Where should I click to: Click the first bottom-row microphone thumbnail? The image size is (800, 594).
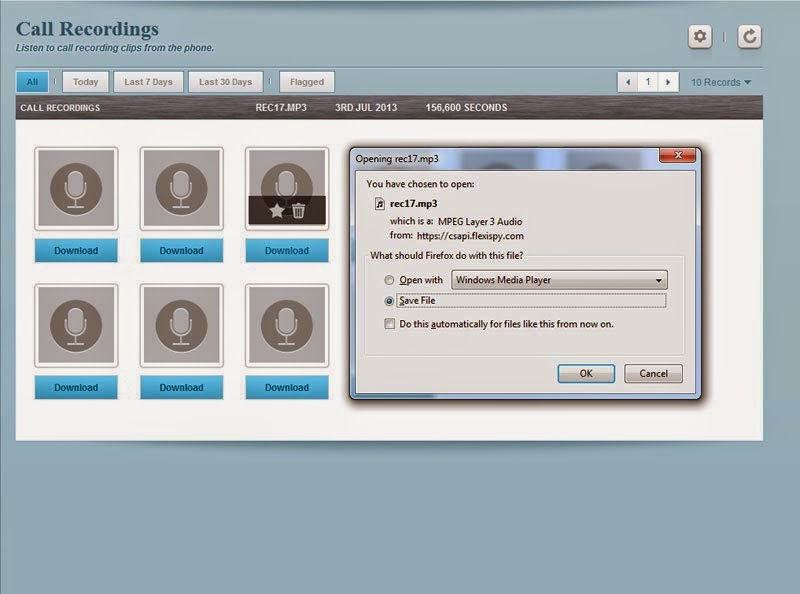tap(76, 326)
